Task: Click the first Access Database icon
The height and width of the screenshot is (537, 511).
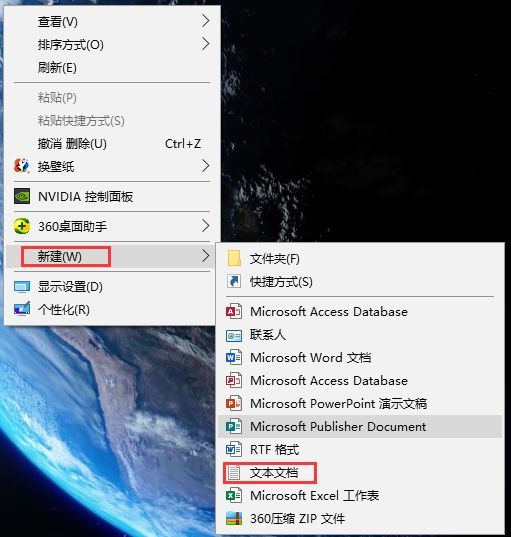Action: coord(234,311)
